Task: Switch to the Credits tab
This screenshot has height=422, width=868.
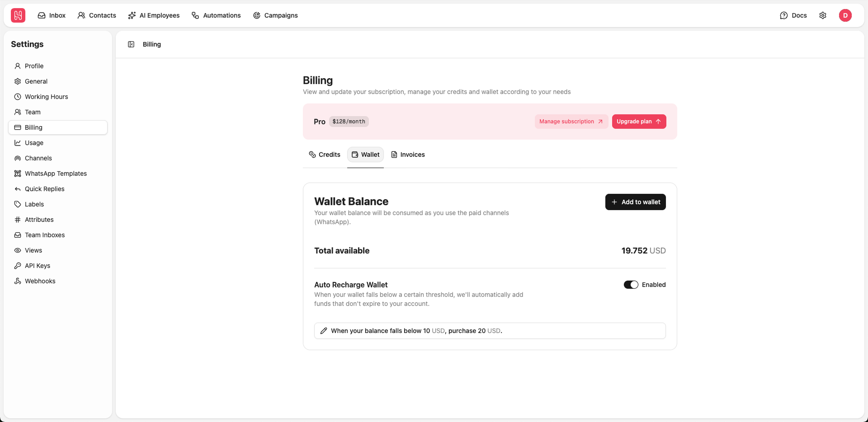Action: click(324, 155)
